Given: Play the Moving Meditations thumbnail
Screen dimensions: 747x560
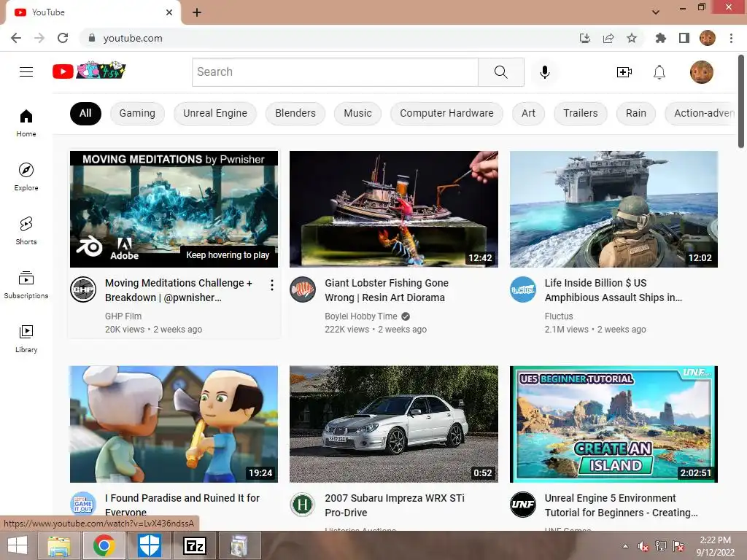Looking at the screenshot, I should click(174, 209).
